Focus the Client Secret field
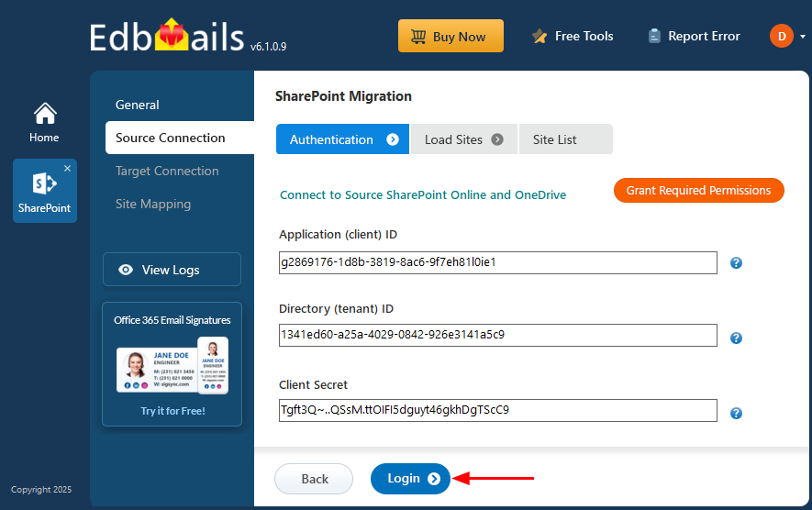 pyautogui.click(x=497, y=410)
